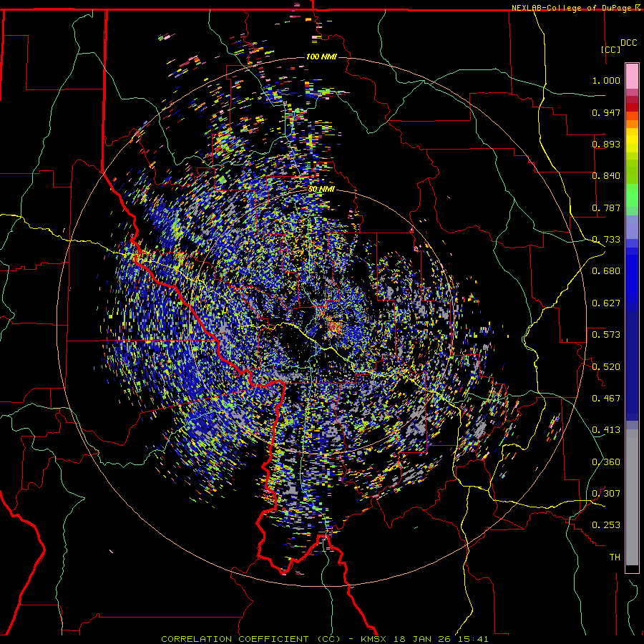Screen dimensions: 644x644
Task: Click the 0.307 scale value
Action: click(606, 494)
